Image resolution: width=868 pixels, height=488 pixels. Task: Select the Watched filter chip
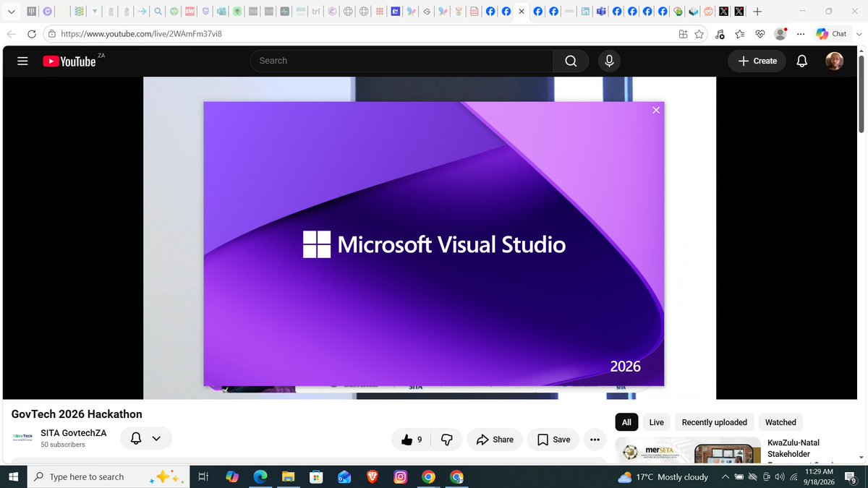(780, 422)
